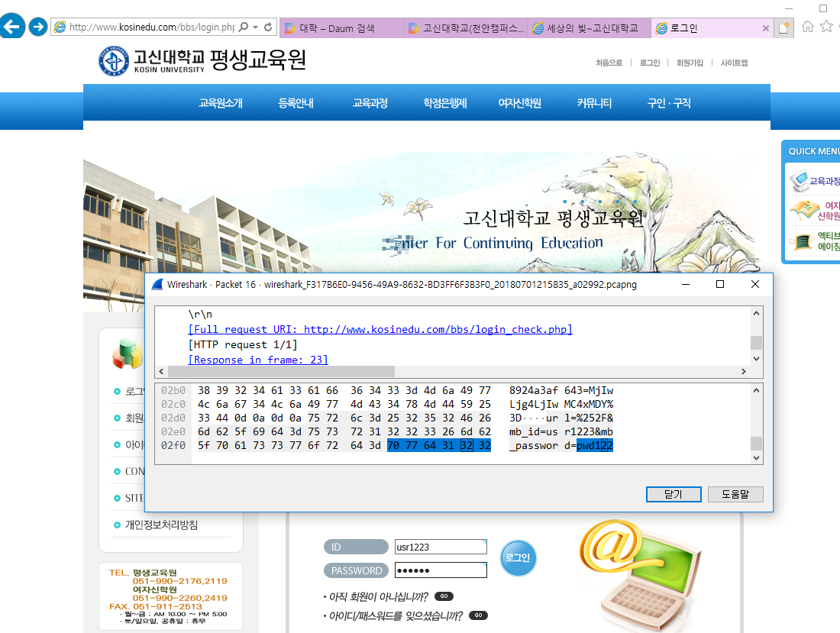Click the search magnifier in address bar
840x633 pixels.
[x=244, y=27]
